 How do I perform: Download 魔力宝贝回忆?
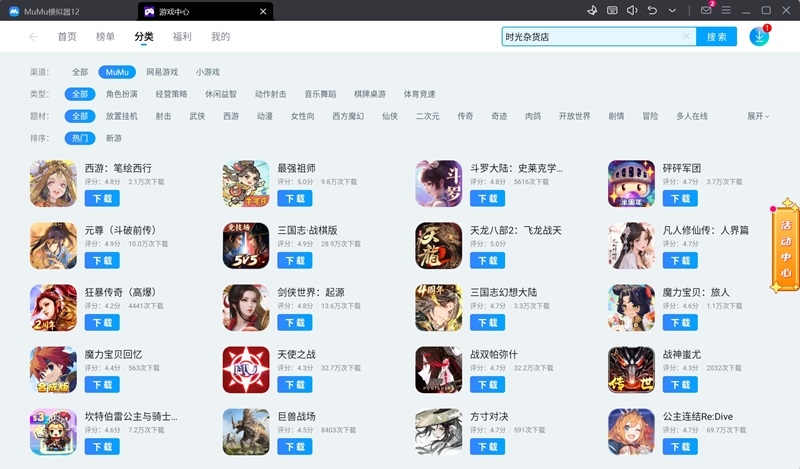point(102,384)
